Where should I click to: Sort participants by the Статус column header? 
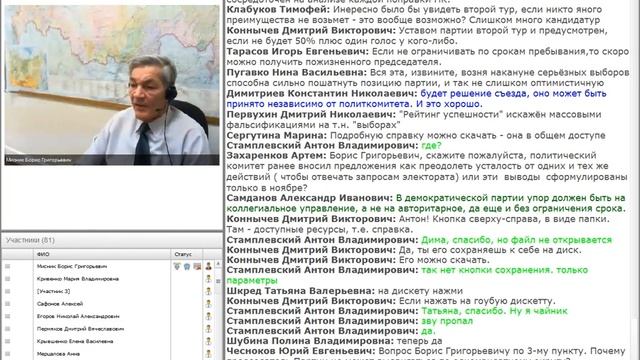(x=187, y=254)
